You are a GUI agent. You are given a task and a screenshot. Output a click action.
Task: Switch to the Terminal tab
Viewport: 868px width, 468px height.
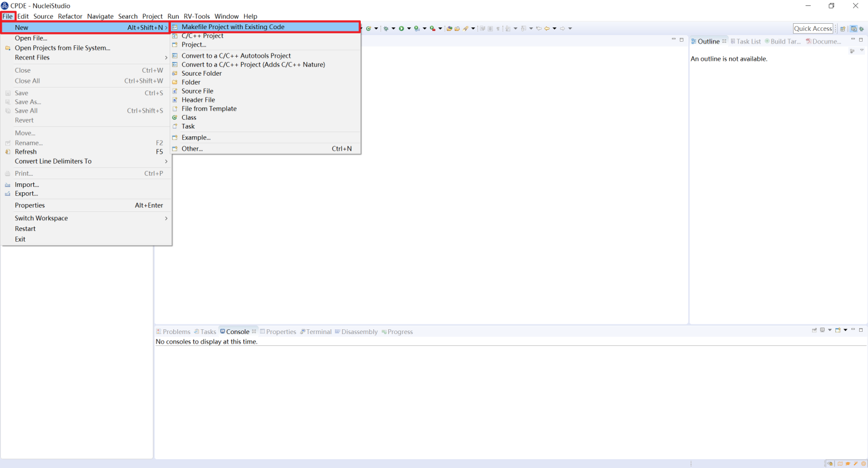[x=319, y=332]
